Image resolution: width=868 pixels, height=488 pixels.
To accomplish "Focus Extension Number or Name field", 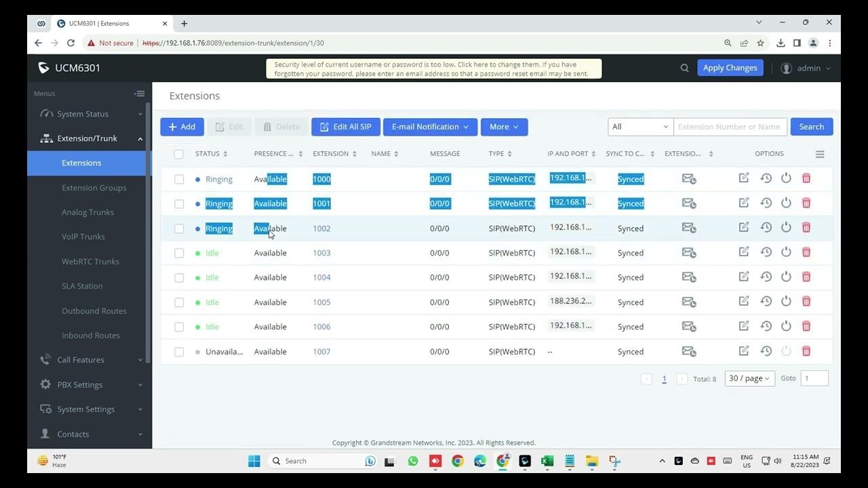I will 730,127.
